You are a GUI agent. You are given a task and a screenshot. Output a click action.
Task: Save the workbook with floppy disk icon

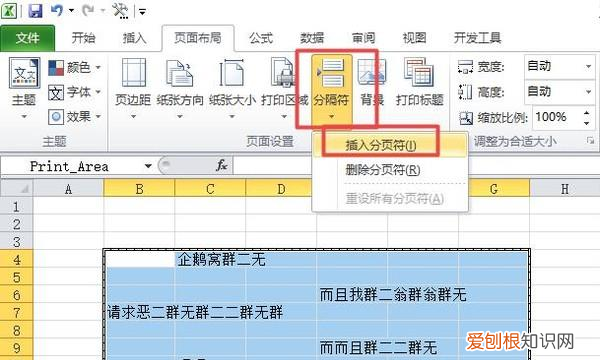pos(35,11)
